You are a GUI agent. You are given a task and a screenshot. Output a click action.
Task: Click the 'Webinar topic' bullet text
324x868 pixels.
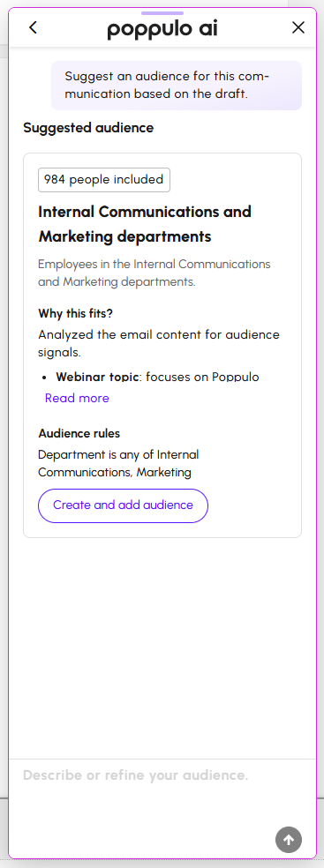[x=157, y=377]
